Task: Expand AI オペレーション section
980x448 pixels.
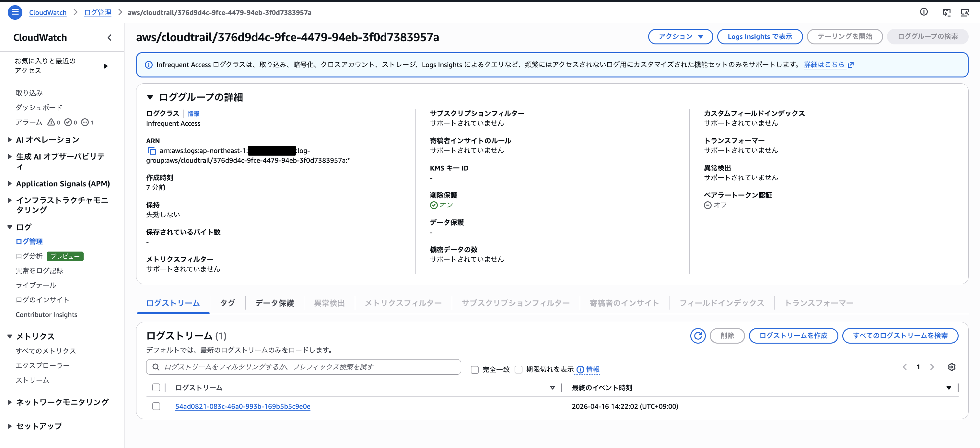Action: click(10, 140)
